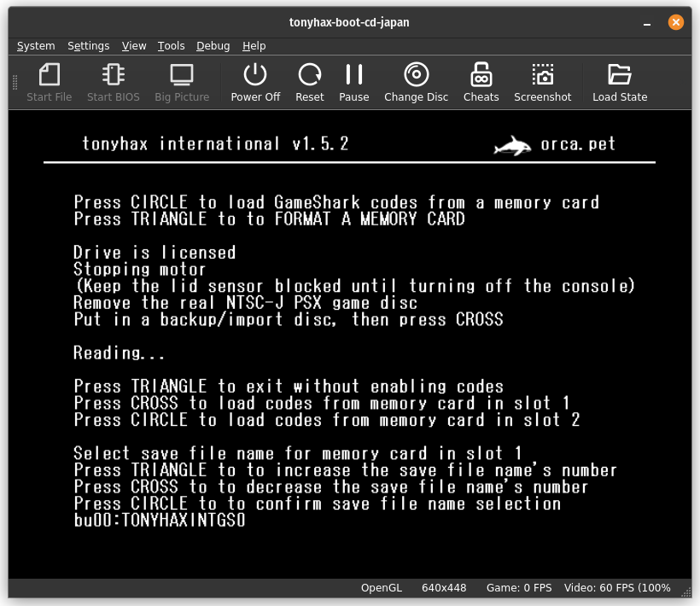Open the Tools menu
The width and height of the screenshot is (700, 606).
click(171, 46)
